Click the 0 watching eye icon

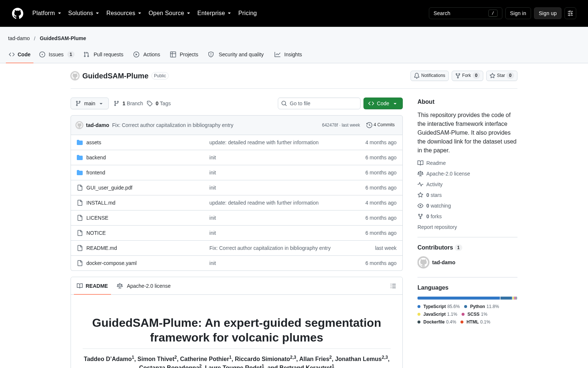[x=420, y=206]
